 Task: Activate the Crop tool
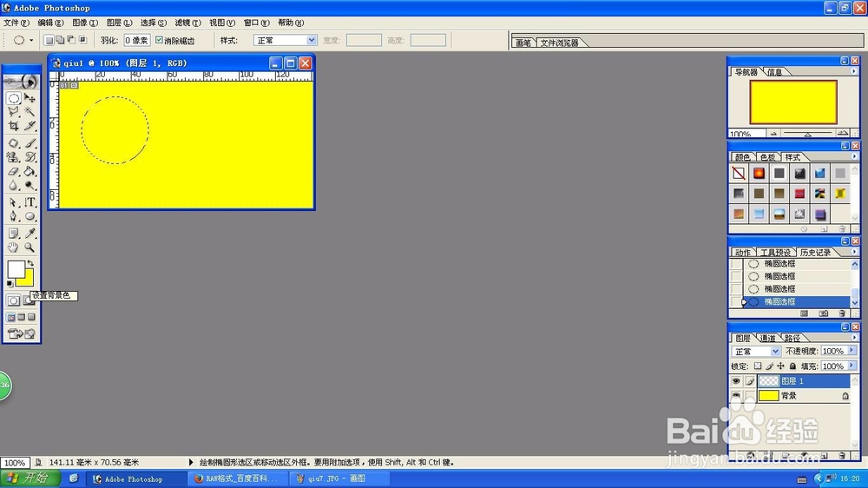click(14, 126)
